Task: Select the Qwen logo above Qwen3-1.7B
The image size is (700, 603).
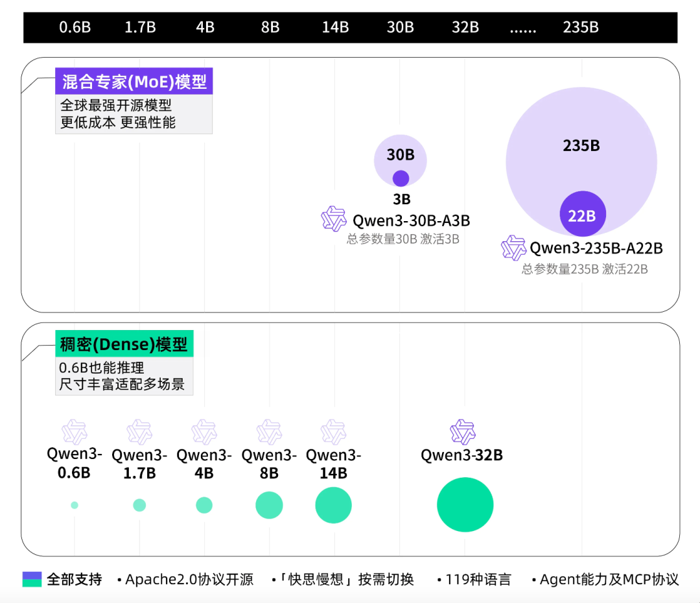Action: pyautogui.click(x=139, y=432)
